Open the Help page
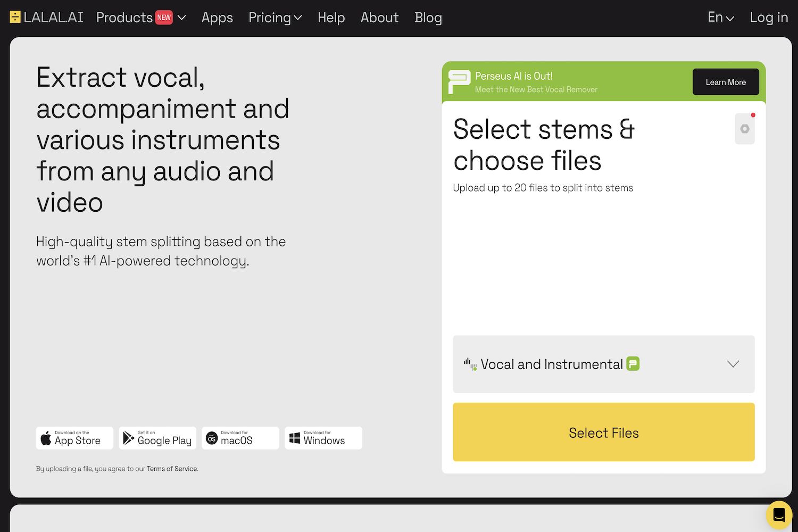 pyautogui.click(x=331, y=18)
